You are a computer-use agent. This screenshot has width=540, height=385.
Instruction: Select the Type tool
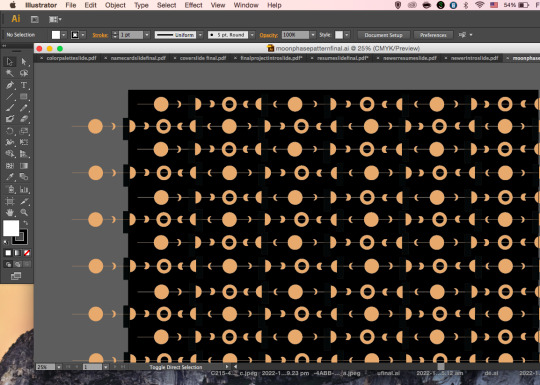[24, 85]
